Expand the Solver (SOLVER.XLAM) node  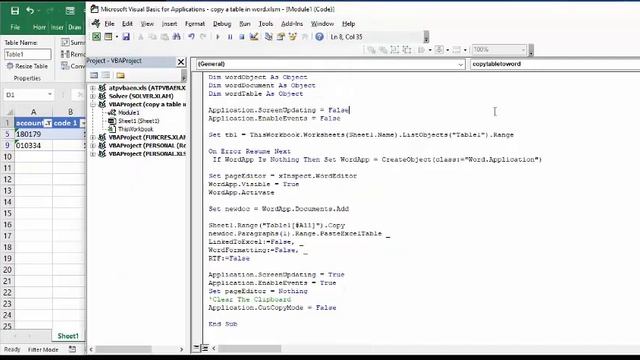click(93, 96)
